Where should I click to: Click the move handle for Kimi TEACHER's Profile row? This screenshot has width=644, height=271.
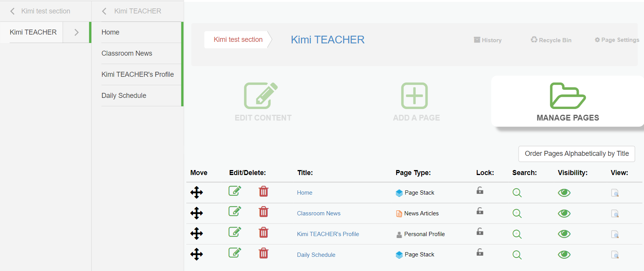(196, 233)
